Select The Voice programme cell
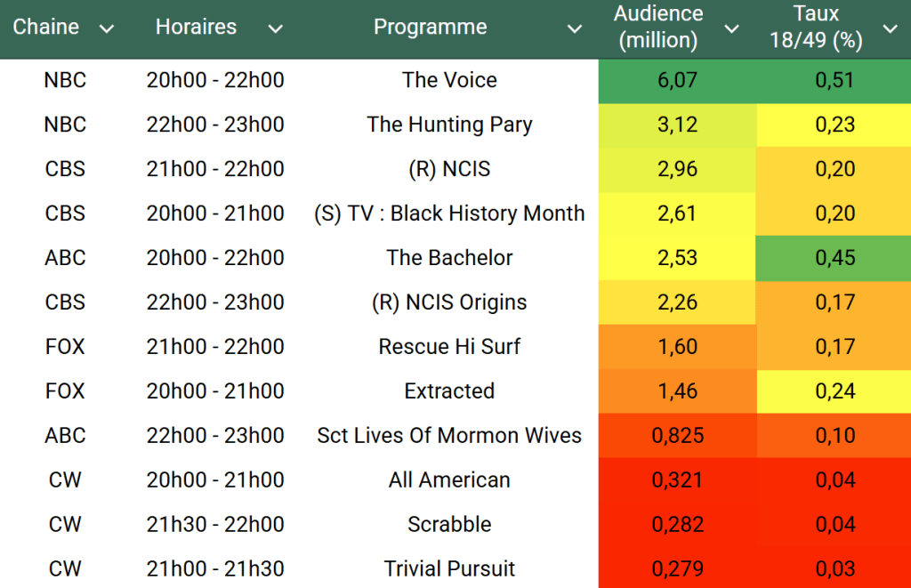Screen dimensions: 911x588 click(449, 80)
